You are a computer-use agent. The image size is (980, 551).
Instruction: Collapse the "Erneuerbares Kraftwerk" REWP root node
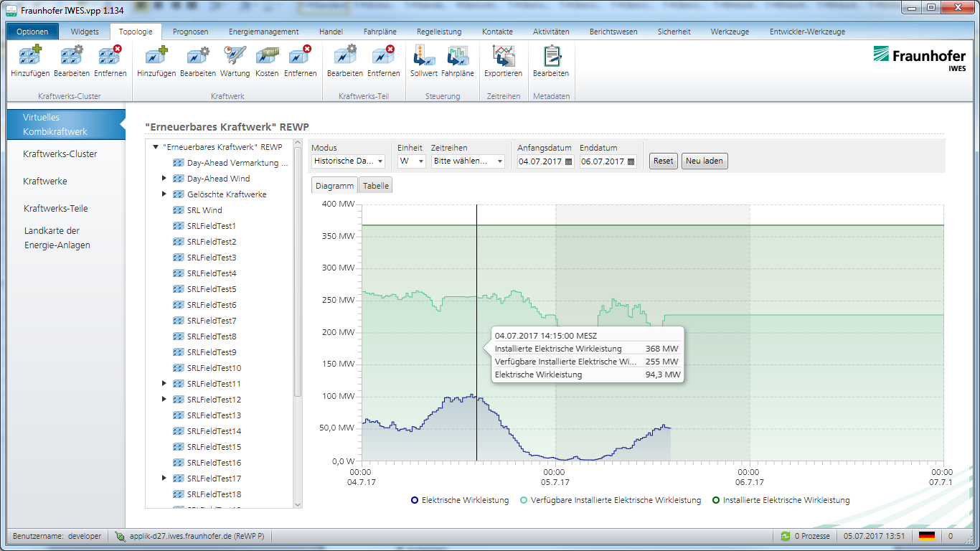pyautogui.click(x=156, y=147)
